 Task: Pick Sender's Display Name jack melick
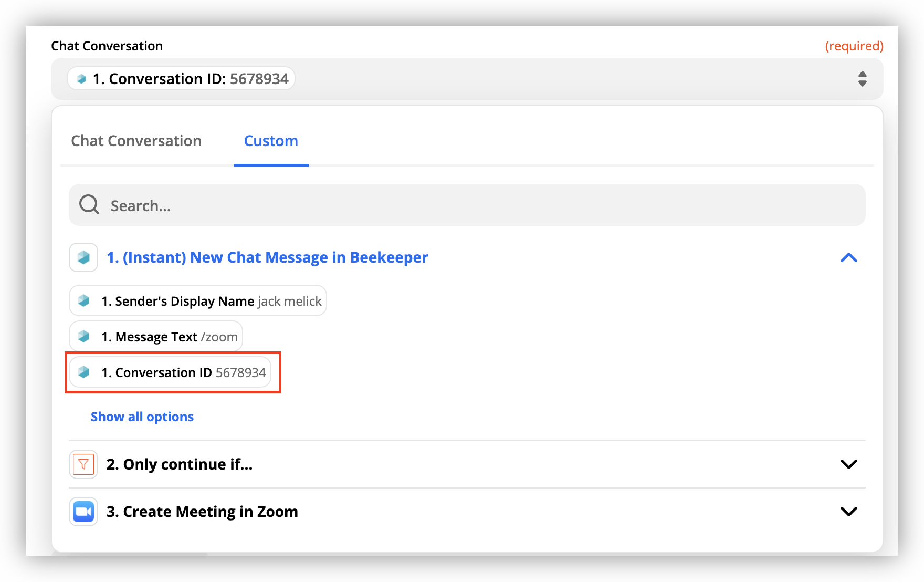(211, 301)
